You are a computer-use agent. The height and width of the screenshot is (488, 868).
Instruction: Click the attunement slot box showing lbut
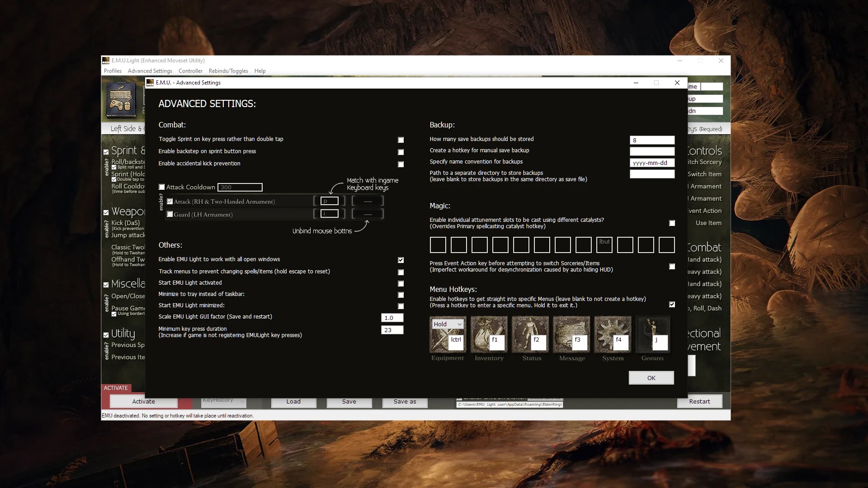click(604, 245)
